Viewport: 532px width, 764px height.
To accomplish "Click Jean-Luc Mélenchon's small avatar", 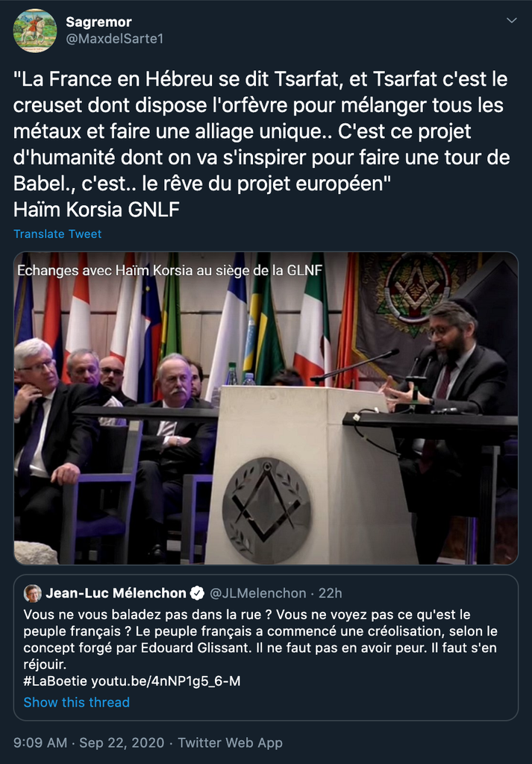I will point(33,593).
